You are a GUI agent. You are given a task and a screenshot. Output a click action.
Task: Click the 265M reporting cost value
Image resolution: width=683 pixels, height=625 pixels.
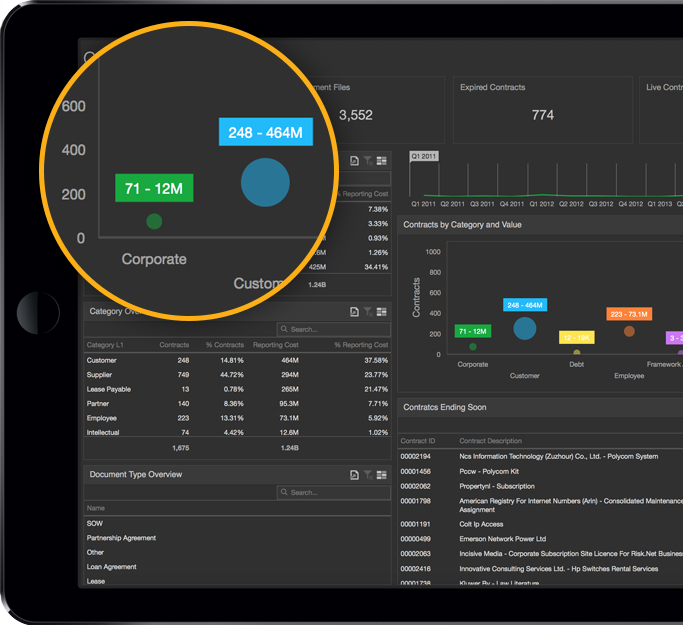290,389
